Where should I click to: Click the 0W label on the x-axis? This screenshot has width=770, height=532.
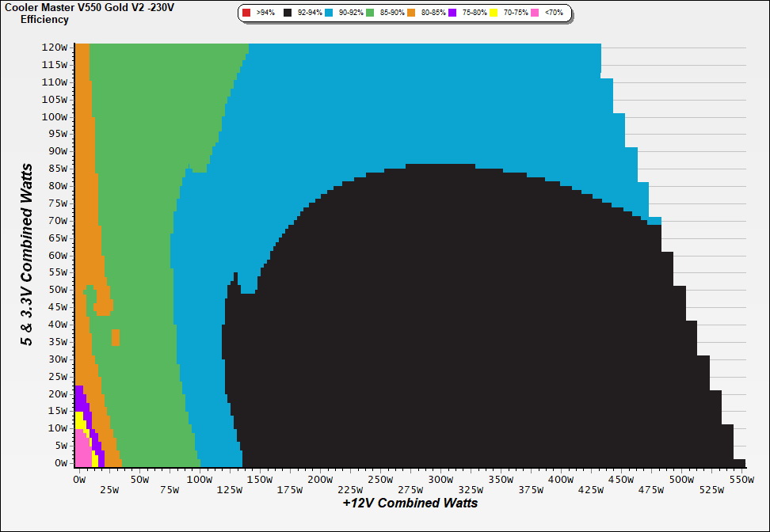tap(79, 480)
